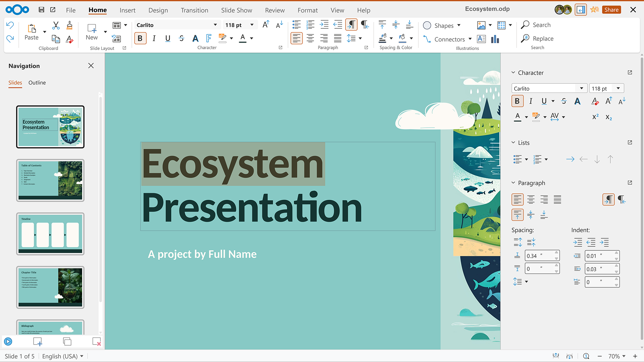Apply justified paragraph alignment
The width and height of the screenshot is (644, 362).
click(337, 38)
